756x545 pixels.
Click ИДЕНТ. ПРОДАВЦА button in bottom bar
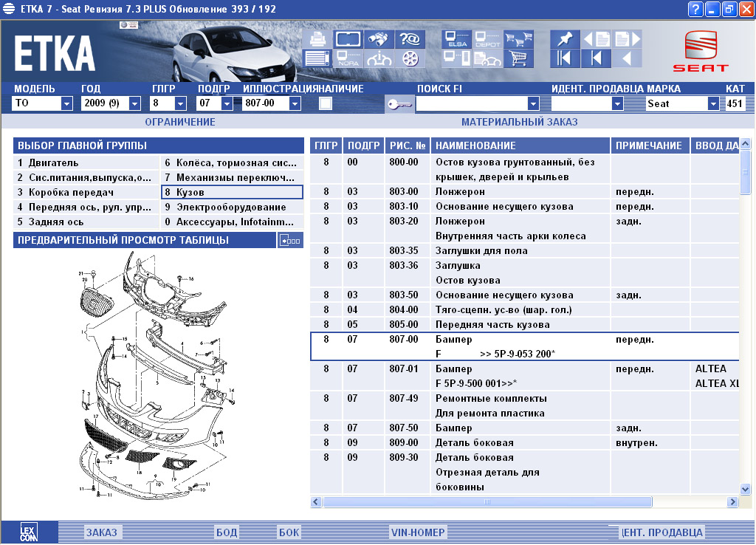661,532
